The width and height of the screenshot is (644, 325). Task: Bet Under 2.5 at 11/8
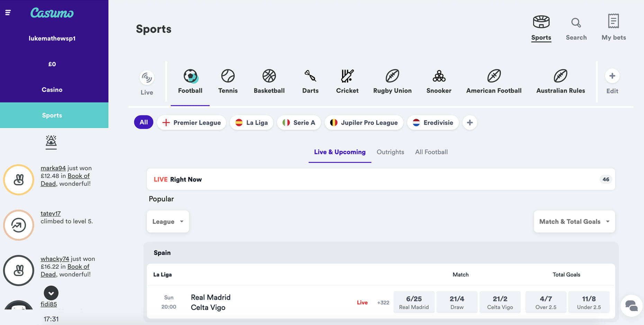pyautogui.click(x=589, y=302)
